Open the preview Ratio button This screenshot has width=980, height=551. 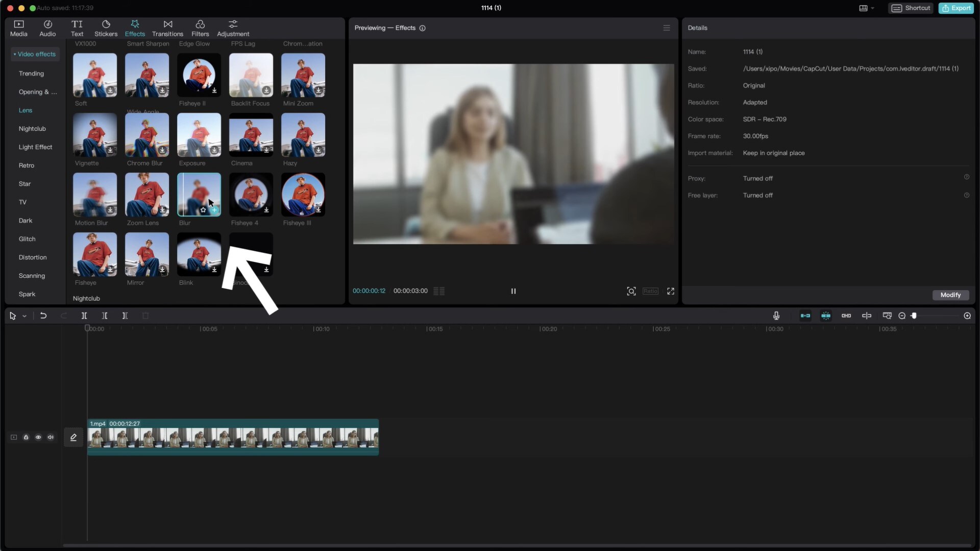pyautogui.click(x=650, y=291)
